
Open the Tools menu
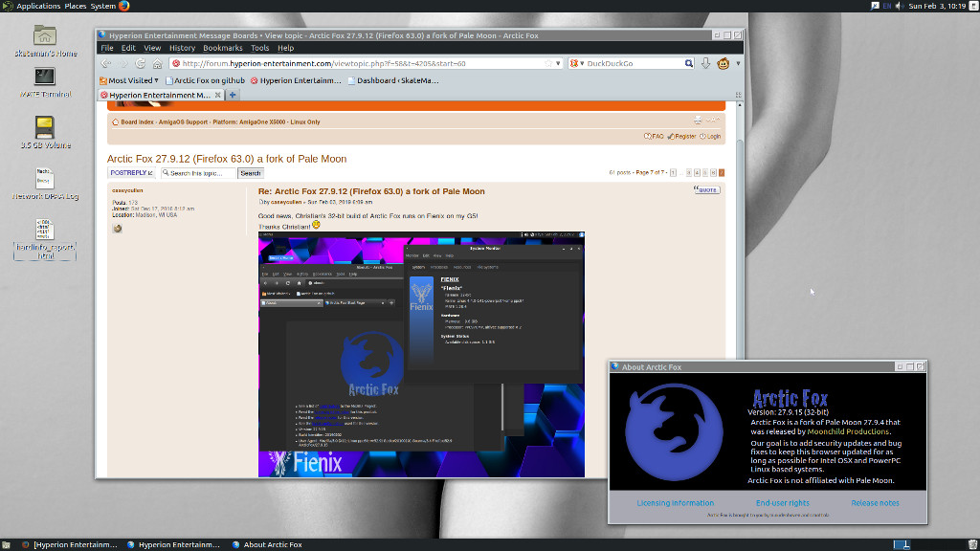[x=259, y=48]
